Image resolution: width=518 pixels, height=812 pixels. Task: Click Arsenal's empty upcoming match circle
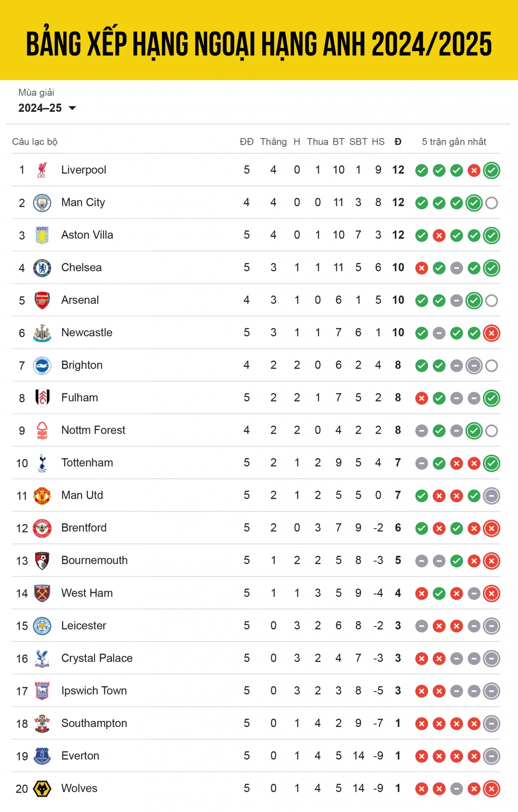[491, 301]
